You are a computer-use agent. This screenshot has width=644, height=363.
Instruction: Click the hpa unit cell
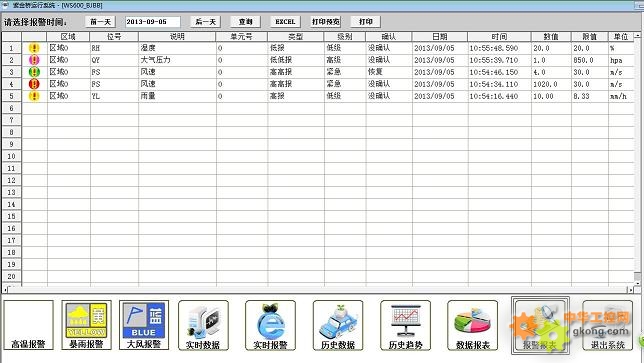(621, 60)
